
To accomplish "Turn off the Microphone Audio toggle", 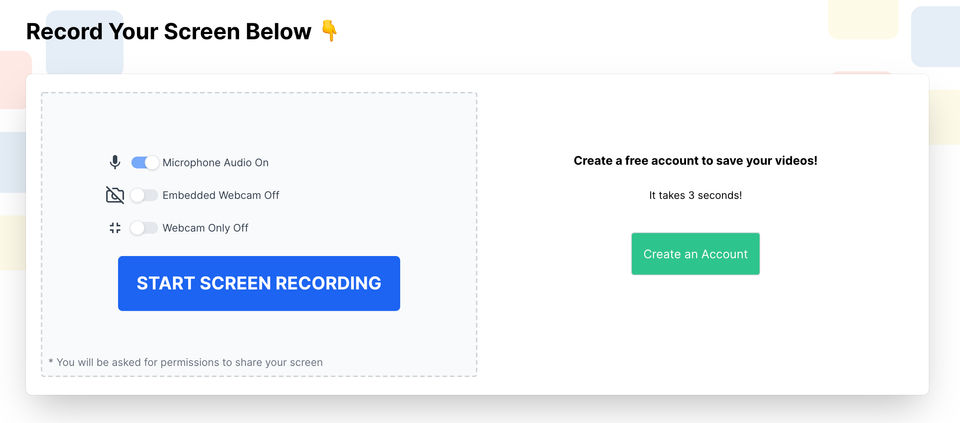I will [145, 162].
